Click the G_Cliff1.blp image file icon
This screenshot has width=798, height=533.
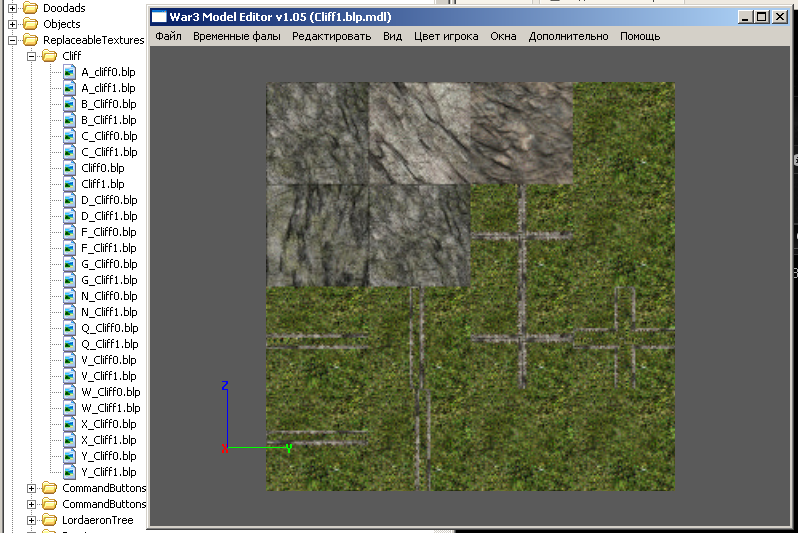tap(70, 280)
